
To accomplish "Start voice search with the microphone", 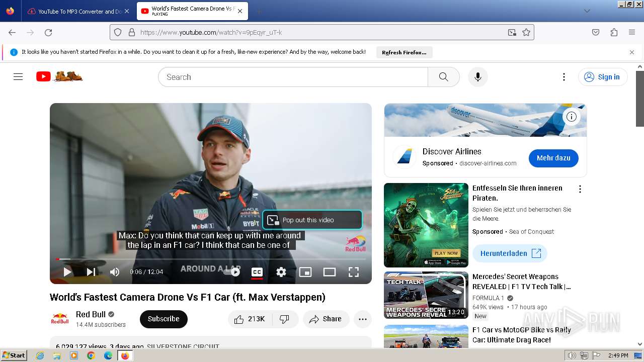I will [x=478, y=77].
